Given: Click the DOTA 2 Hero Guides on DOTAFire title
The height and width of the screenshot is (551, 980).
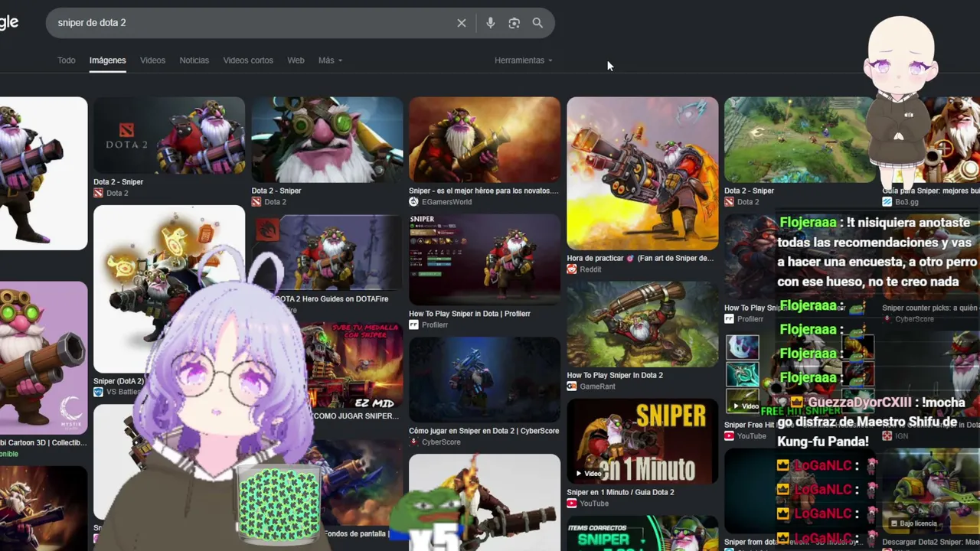Looking at the screenshot, I should [x=332, y=299].
